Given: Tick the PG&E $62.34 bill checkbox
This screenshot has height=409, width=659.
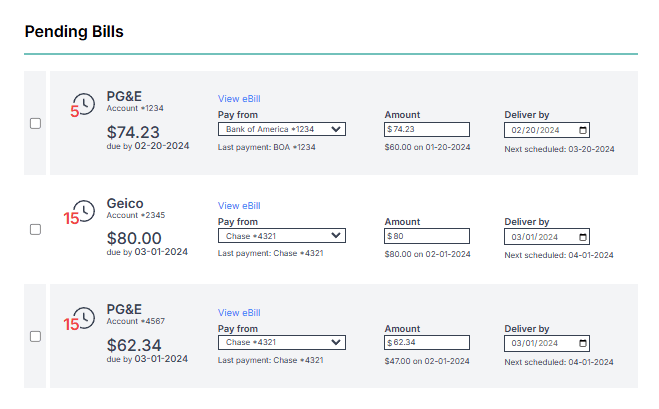Looking at the screenshot, I should pos(36,336).
